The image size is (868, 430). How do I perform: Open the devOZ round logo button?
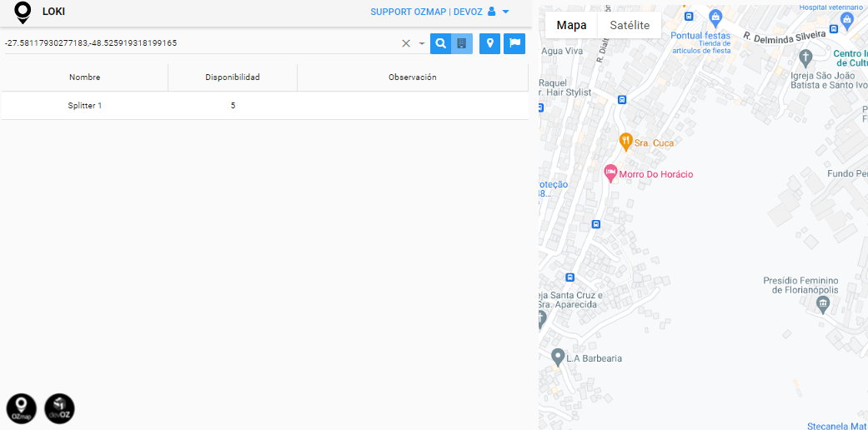[59, 409]
